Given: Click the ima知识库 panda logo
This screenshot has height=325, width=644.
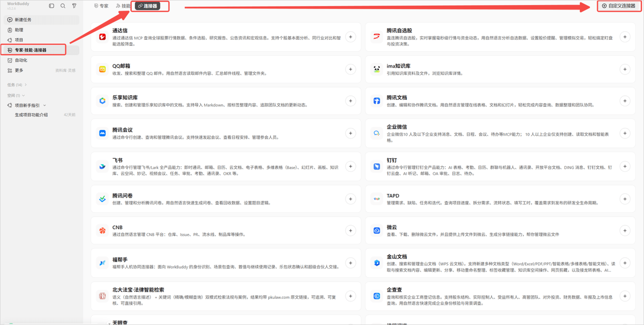Looking at the screenshot, I should pos(377,69).
